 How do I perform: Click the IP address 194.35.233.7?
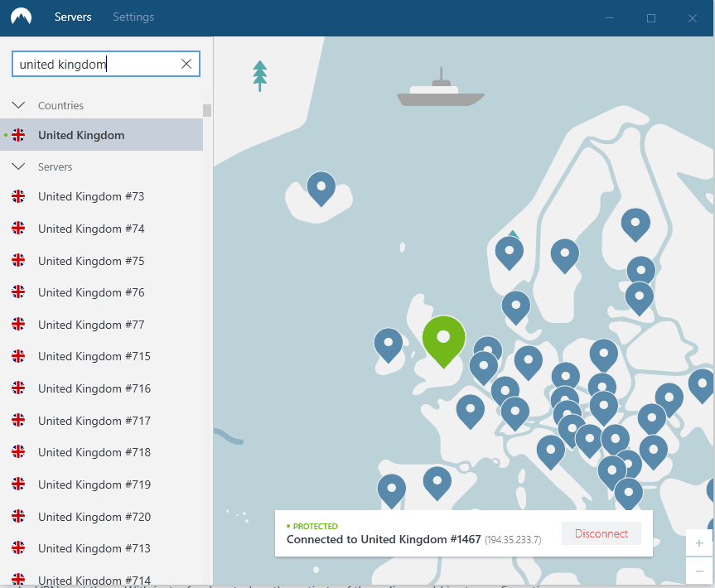(513, 540)
